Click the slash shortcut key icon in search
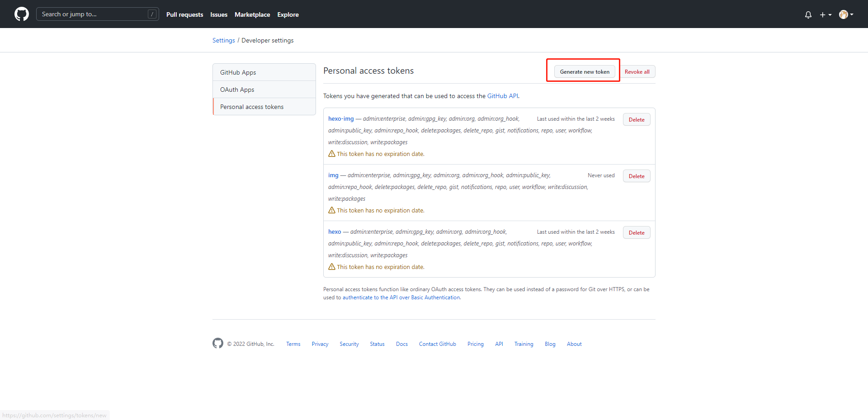Viewport: 868px width, 420px height. click(x=152, y=14)
